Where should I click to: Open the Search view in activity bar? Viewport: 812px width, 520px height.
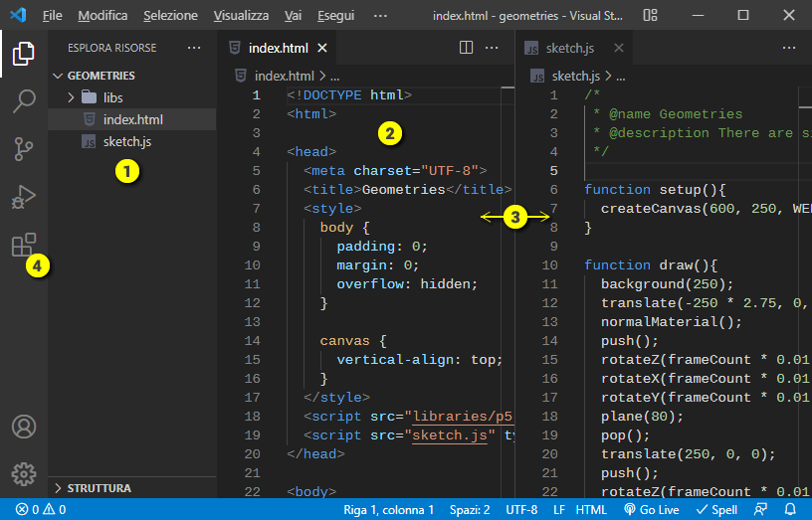coord(23,100)
